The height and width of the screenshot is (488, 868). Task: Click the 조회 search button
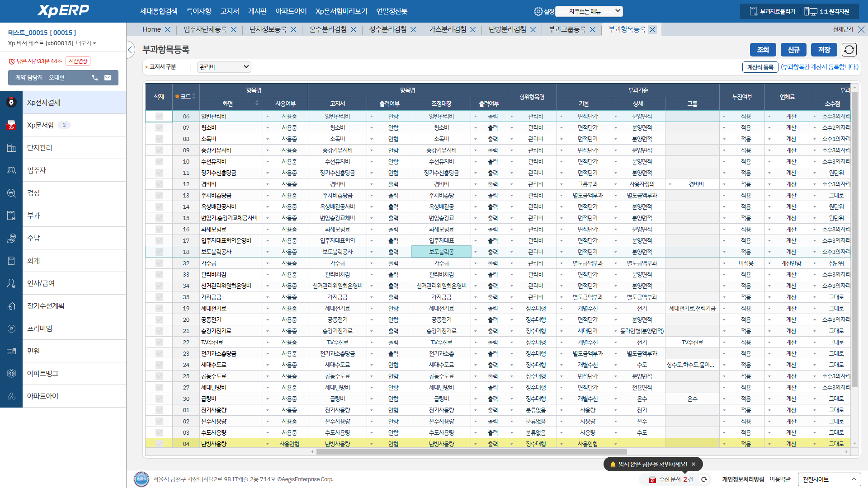tap(763, 50)
